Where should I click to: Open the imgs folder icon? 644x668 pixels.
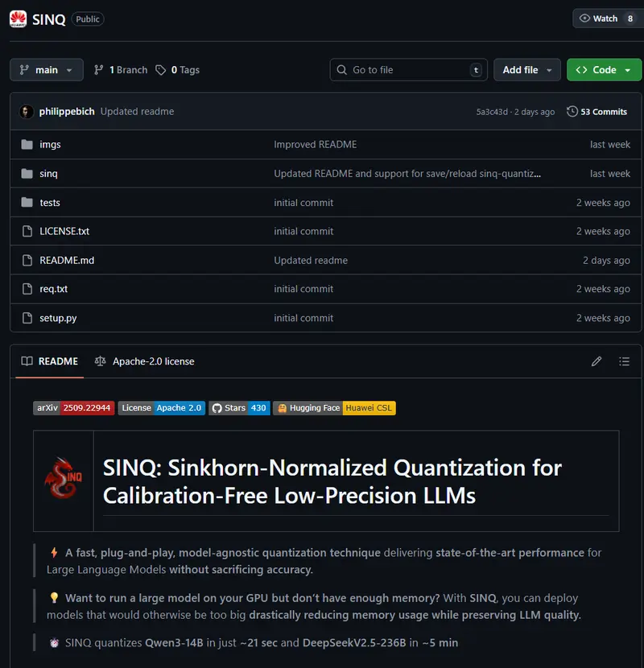pyautogui.click(x=27, y=144)
